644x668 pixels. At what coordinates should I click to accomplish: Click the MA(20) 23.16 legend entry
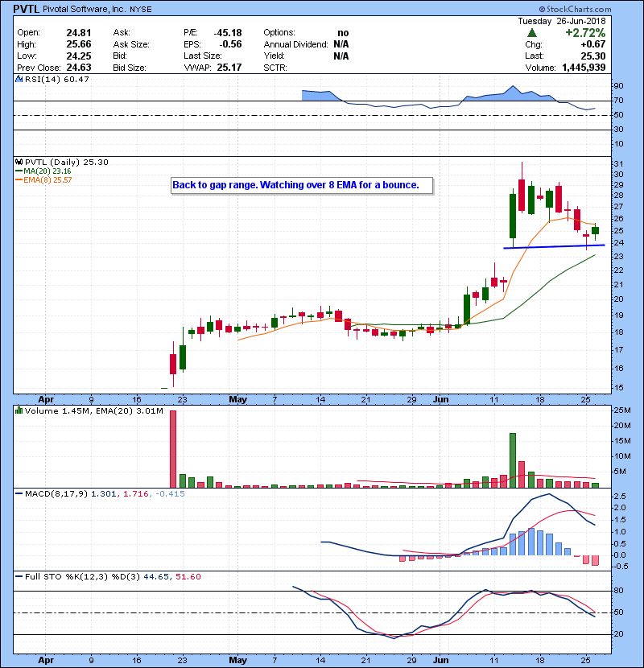43,171
